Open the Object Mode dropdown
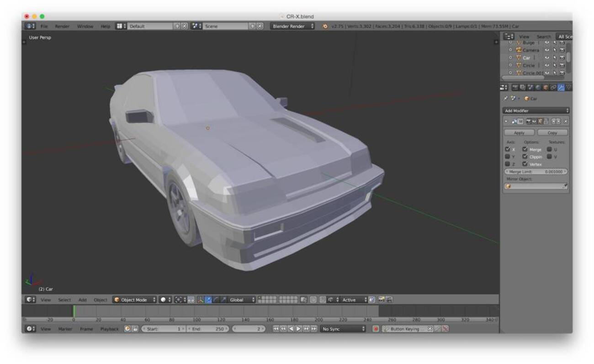 (x=135, y=300)
